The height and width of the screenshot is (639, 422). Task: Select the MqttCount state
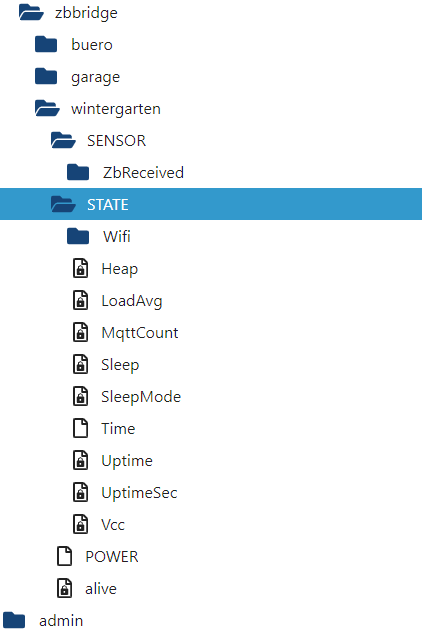coord(140,333)
